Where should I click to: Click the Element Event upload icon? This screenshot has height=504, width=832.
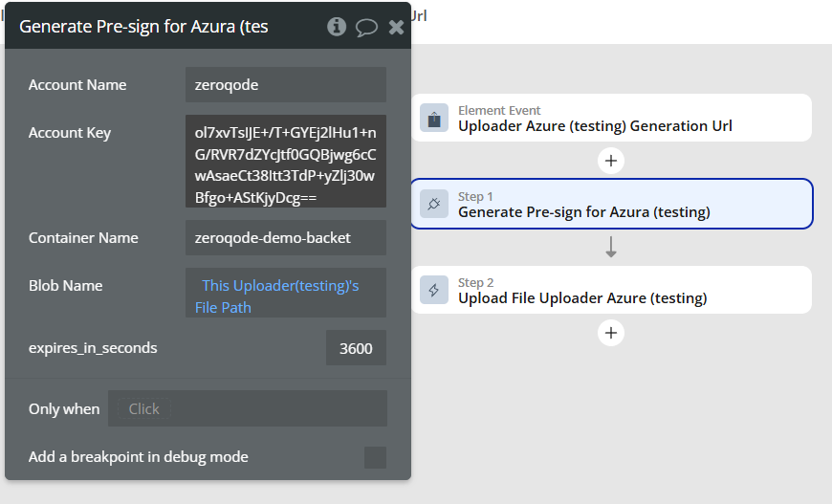434,119
